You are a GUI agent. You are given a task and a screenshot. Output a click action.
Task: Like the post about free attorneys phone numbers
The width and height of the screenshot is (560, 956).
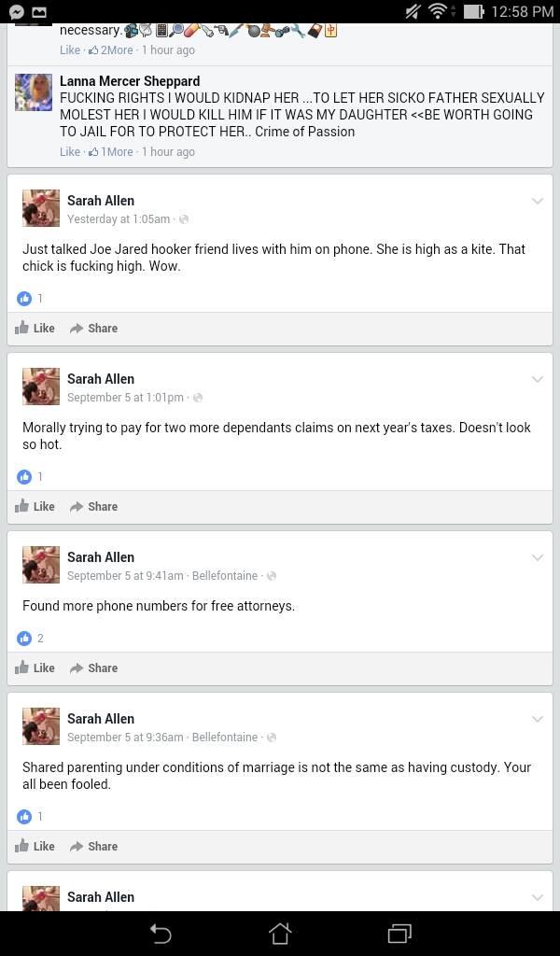35,668
